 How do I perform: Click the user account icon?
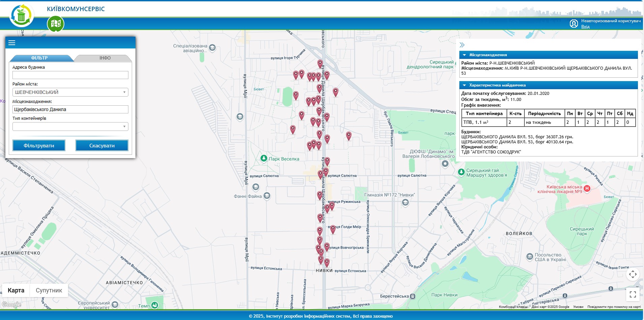pyautogui.click(x=574, y=24)
